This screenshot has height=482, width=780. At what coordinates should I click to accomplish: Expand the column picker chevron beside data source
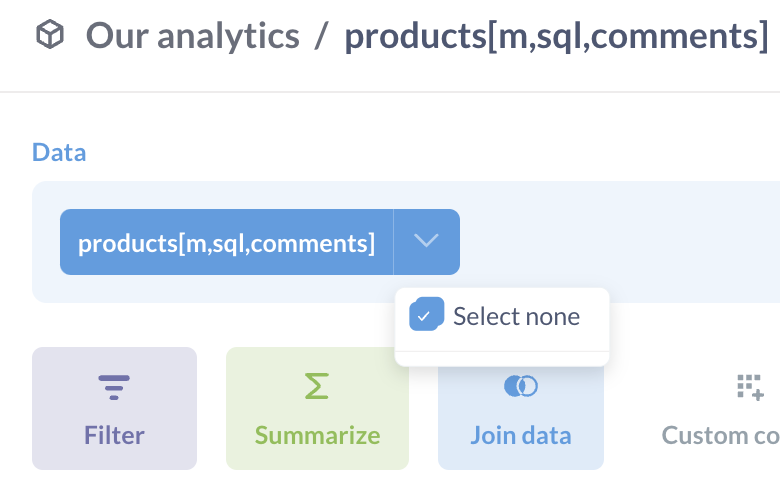(426, 242)
